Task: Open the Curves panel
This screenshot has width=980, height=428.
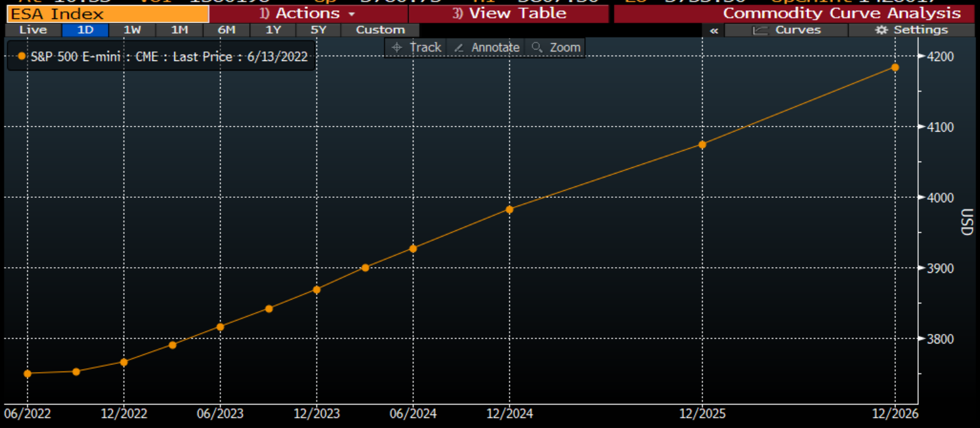Action: (x=787, y=30)
